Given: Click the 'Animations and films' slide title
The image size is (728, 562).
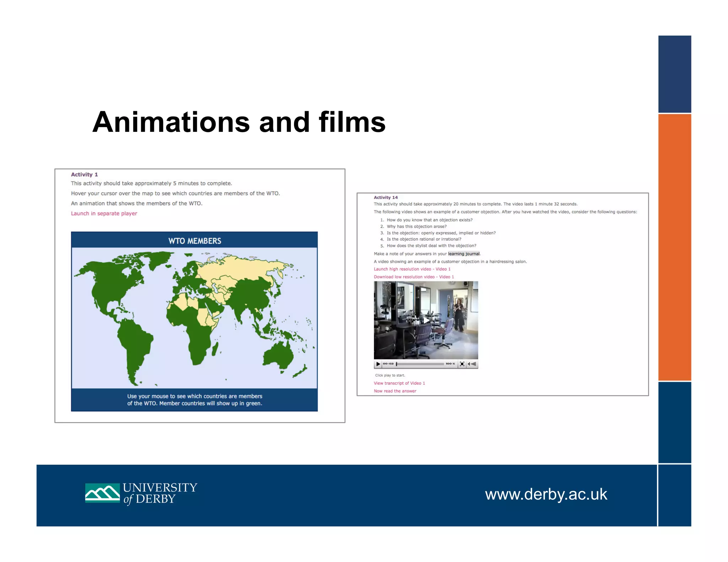Looking at the screenshot, I should point(239,122).
